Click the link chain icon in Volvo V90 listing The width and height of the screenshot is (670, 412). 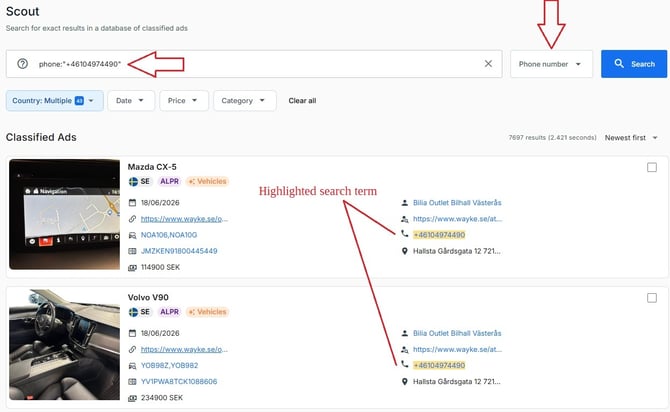[x=132, y=349]
